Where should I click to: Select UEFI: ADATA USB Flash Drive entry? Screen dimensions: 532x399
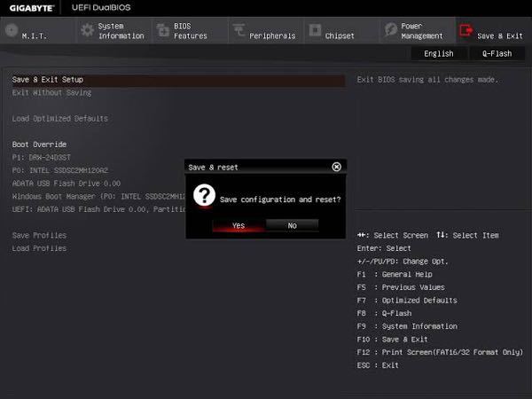98,209
